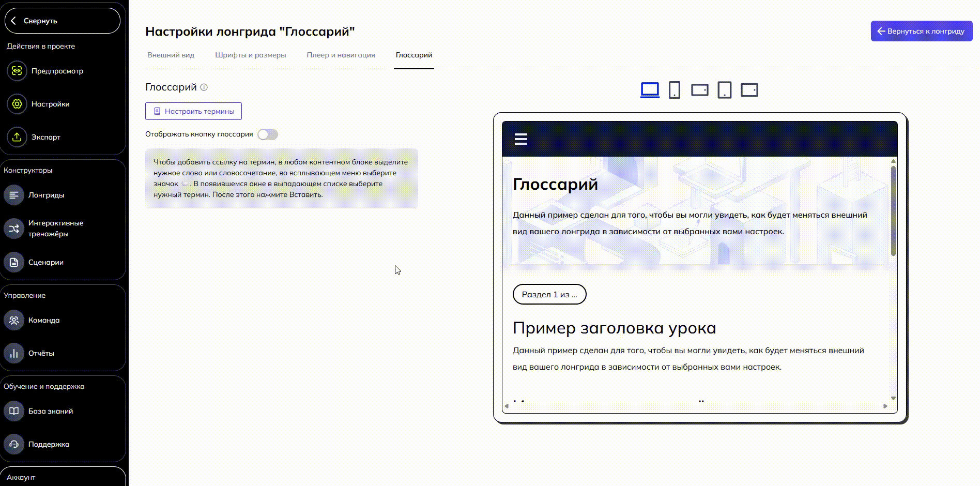This screenshot has height=486, width=980.
Task: Select laptop preview device icon
Action: 650,90
